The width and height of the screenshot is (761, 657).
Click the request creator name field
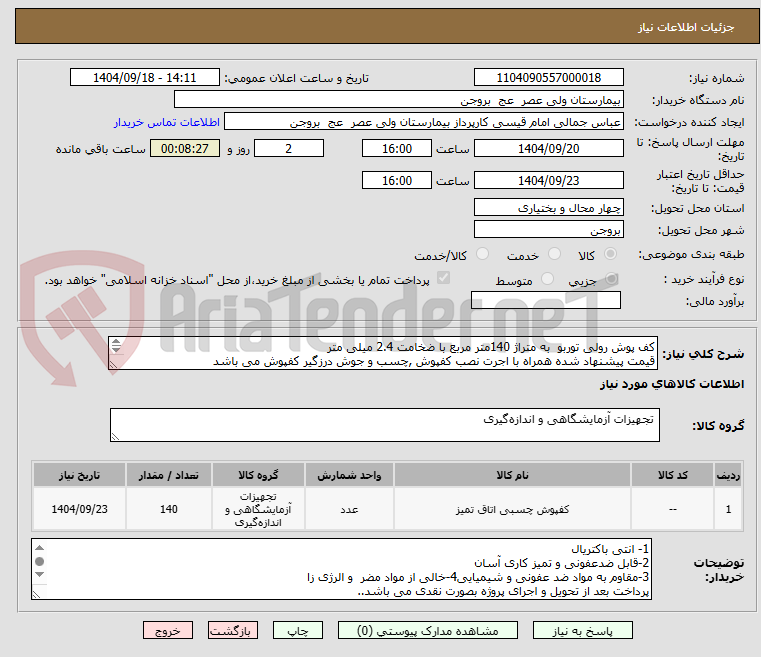[424, 122]
